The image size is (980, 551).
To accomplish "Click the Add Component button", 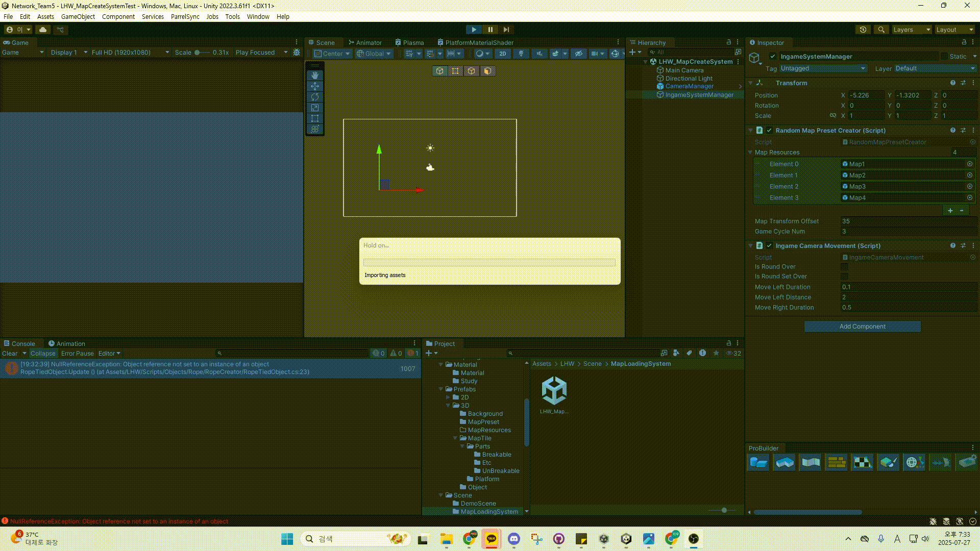I will tap(862, 327).
